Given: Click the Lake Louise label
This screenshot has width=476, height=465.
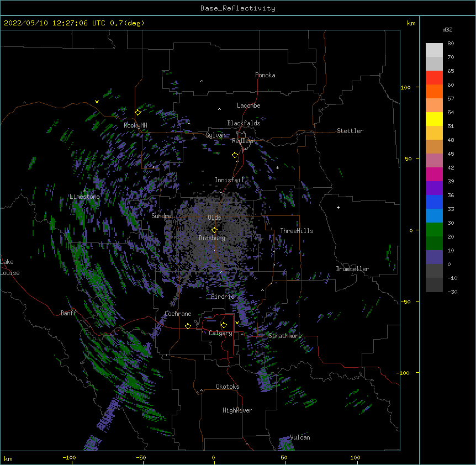Looking at the screenshot, I should tap(10, 267).
